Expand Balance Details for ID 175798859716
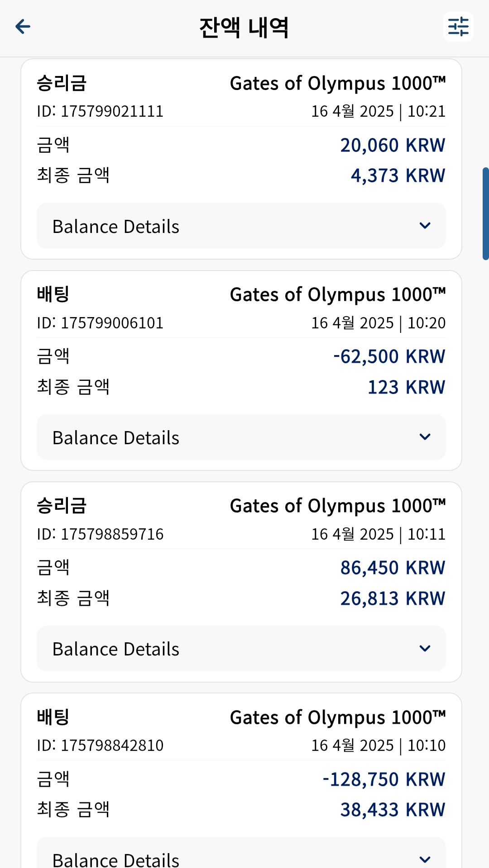Screen dimensions: 489x868 coord(241,649)
